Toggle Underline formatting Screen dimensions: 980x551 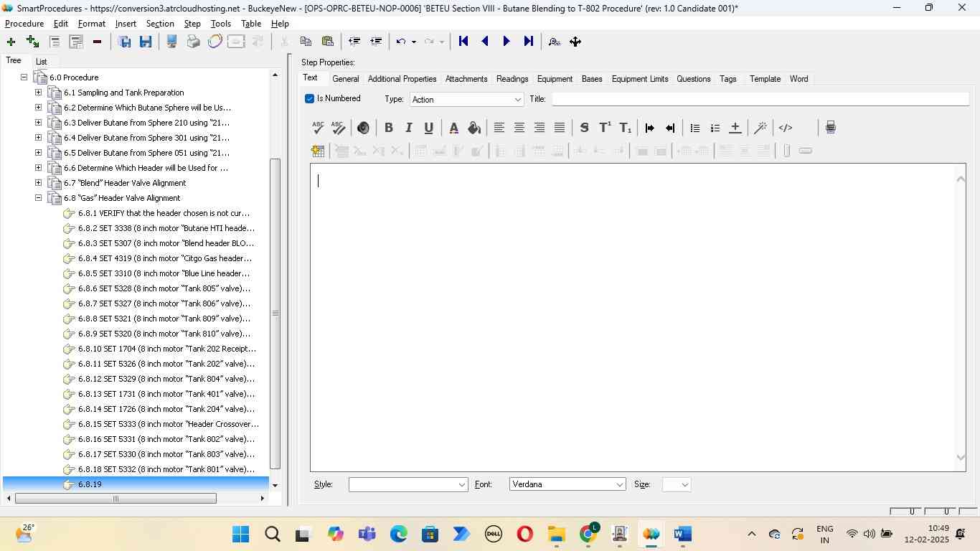tap(428, 128)
